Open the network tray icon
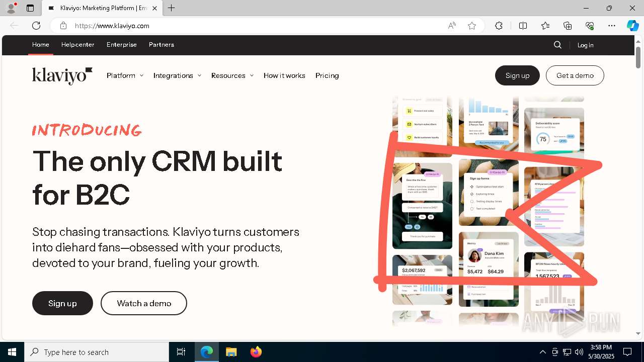The image size is (644, 362). click(567, 352)
